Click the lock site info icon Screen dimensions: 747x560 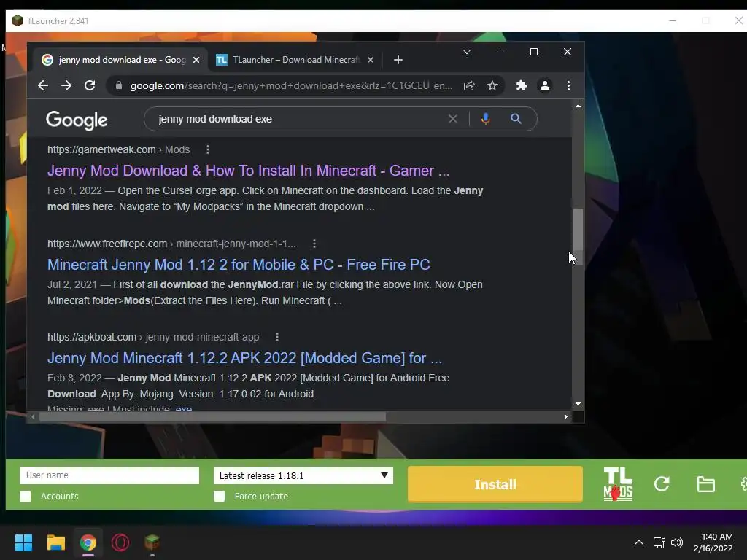(x=119, y=86)
